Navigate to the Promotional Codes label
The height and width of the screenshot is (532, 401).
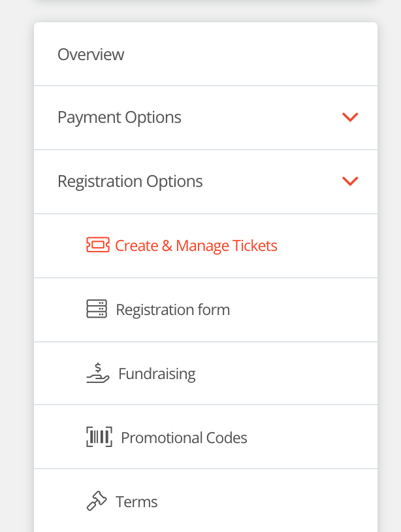184,437
